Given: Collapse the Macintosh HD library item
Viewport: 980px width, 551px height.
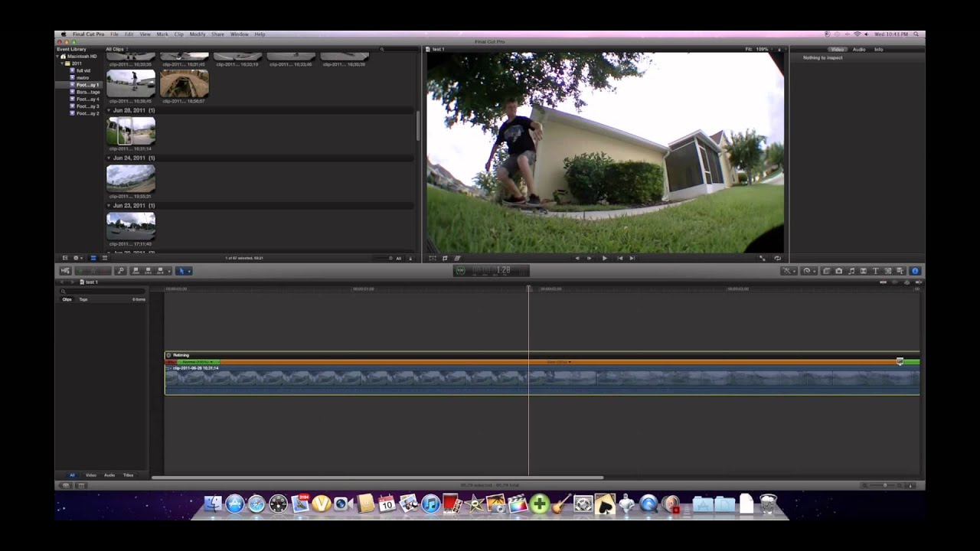Looking at the screenshot, I should pos(59,56).
